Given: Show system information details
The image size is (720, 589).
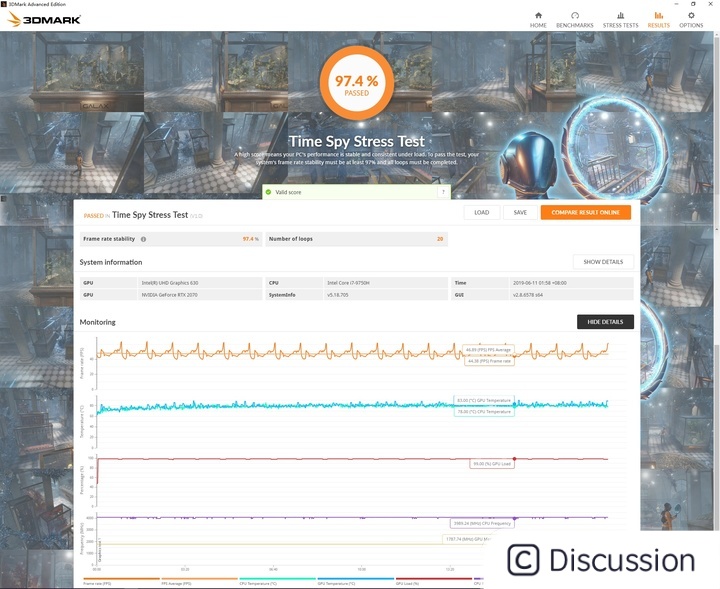Looking at the screenshot, I should 603,262.
